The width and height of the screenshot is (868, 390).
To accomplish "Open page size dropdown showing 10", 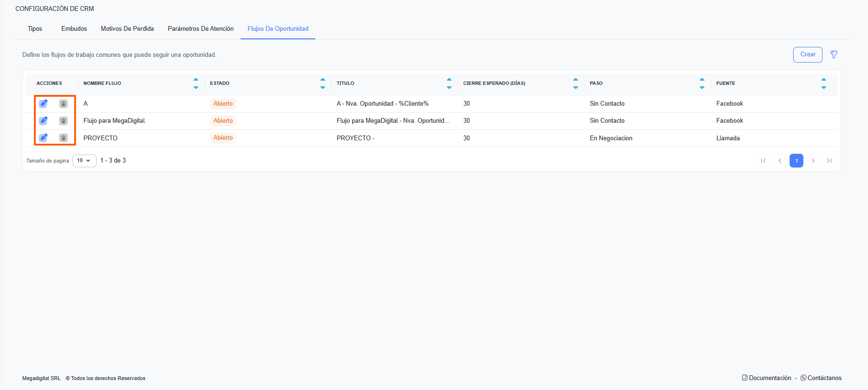I will pos(84,161).
